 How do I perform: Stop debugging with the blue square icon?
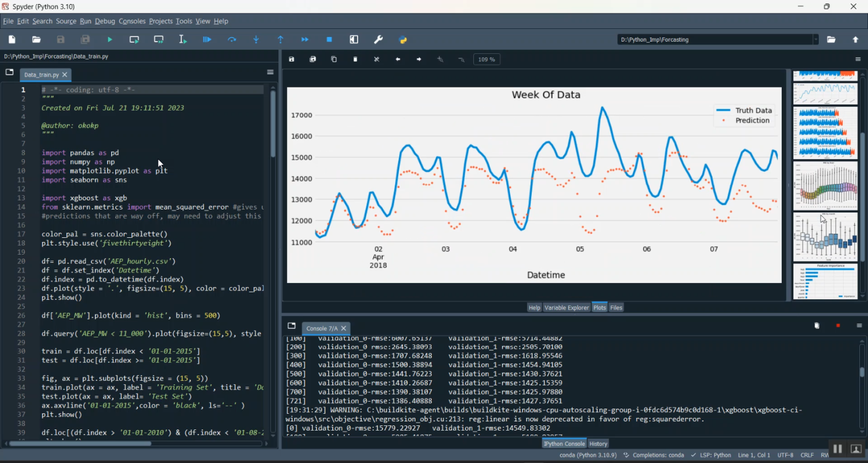[x=329, y=40]
